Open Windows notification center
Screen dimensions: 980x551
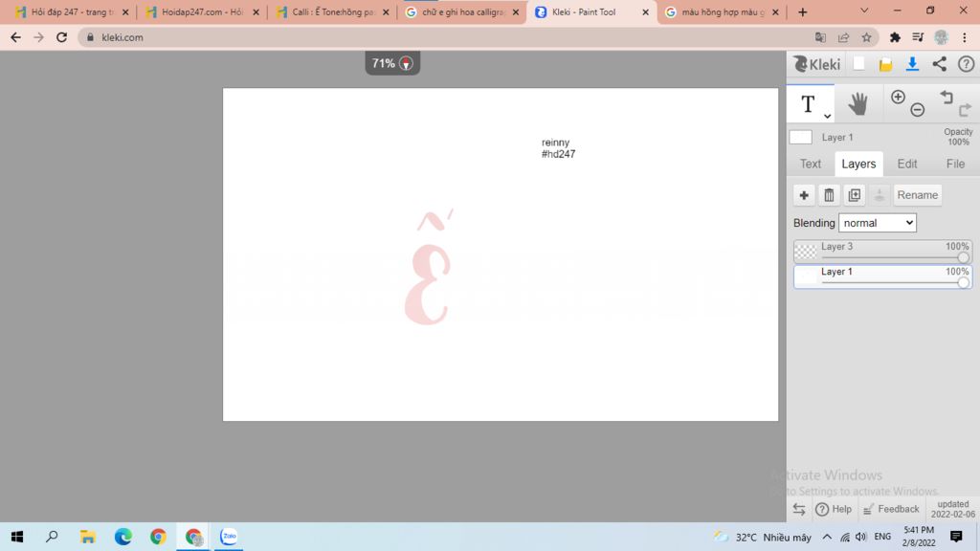pos(956,537)
